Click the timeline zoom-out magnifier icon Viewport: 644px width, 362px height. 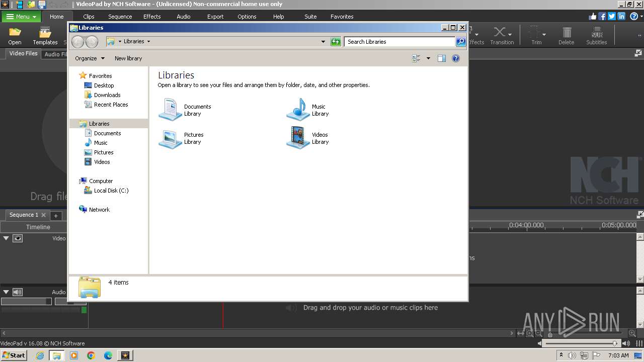[x=538, y=333]
